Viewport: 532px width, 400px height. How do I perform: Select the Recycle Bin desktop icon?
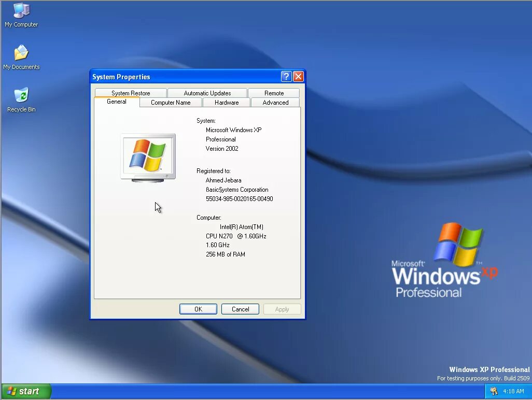(x=21, y=100)
